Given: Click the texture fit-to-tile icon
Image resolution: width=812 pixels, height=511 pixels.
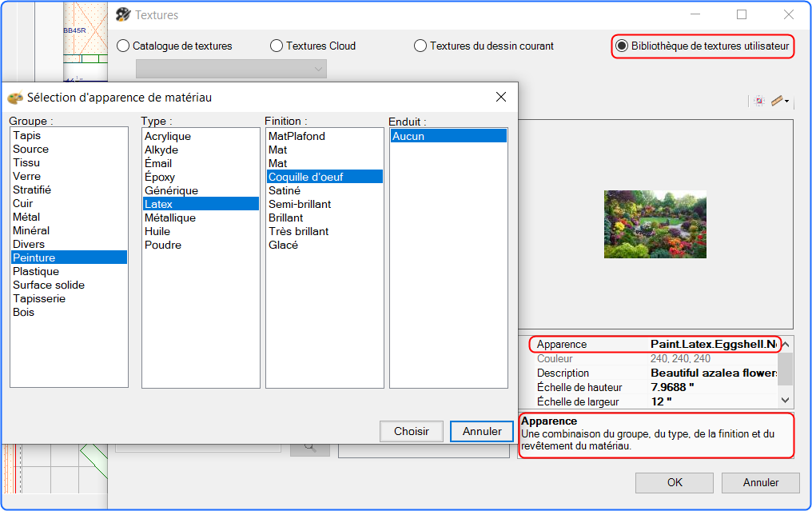Looking at the screenshot, I should tap(758, 101).
